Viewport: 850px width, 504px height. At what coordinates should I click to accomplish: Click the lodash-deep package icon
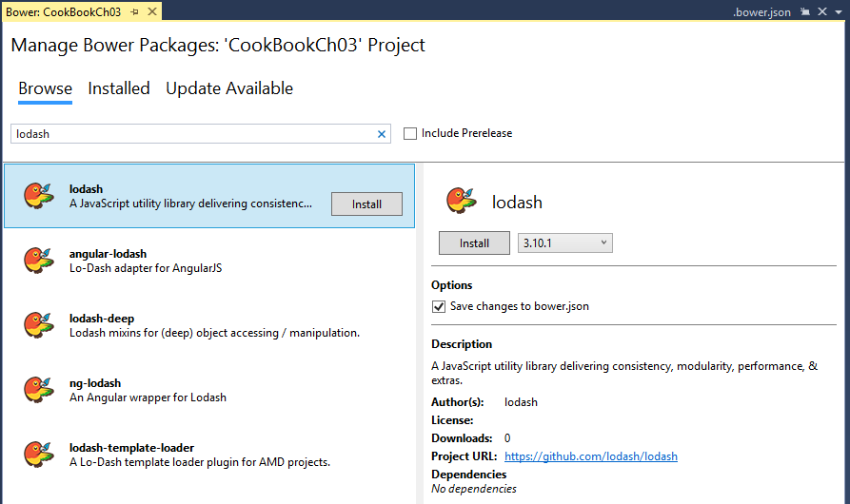tap(38, 325)
